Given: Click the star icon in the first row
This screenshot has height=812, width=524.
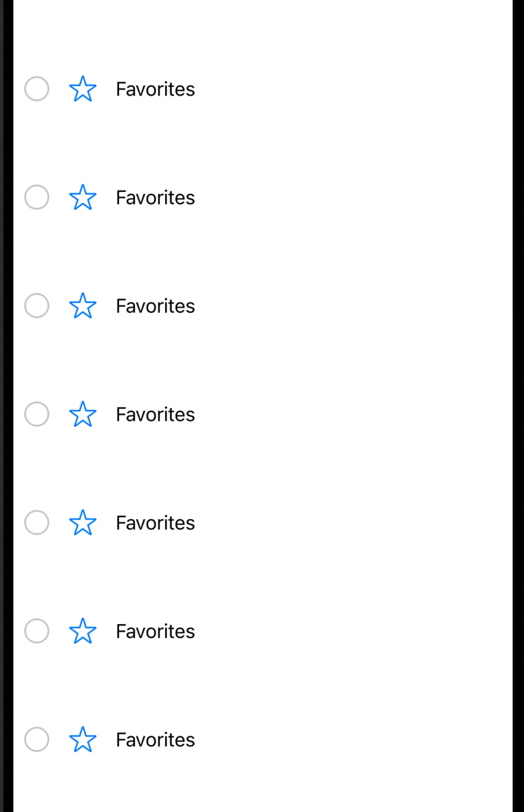Looking at the screenshot, I should pos(83,89).
